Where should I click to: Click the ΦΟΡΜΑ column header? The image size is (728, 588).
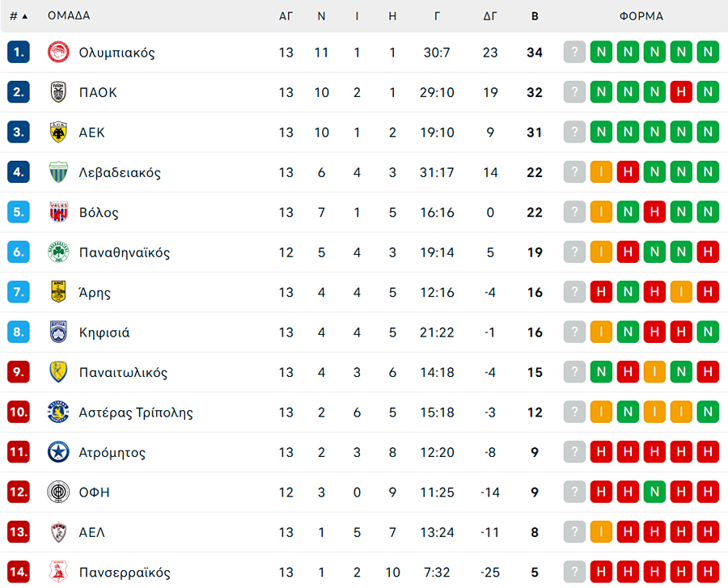click(641, 16)
